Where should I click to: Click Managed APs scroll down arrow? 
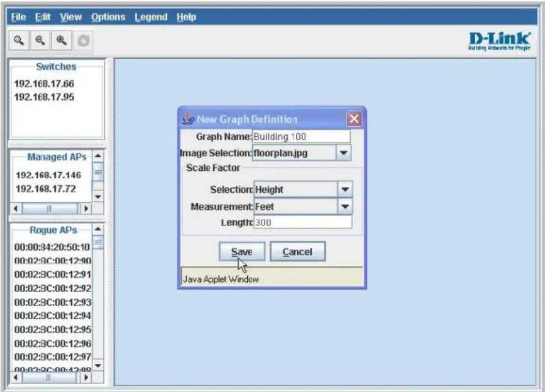(x=98, y=197)
